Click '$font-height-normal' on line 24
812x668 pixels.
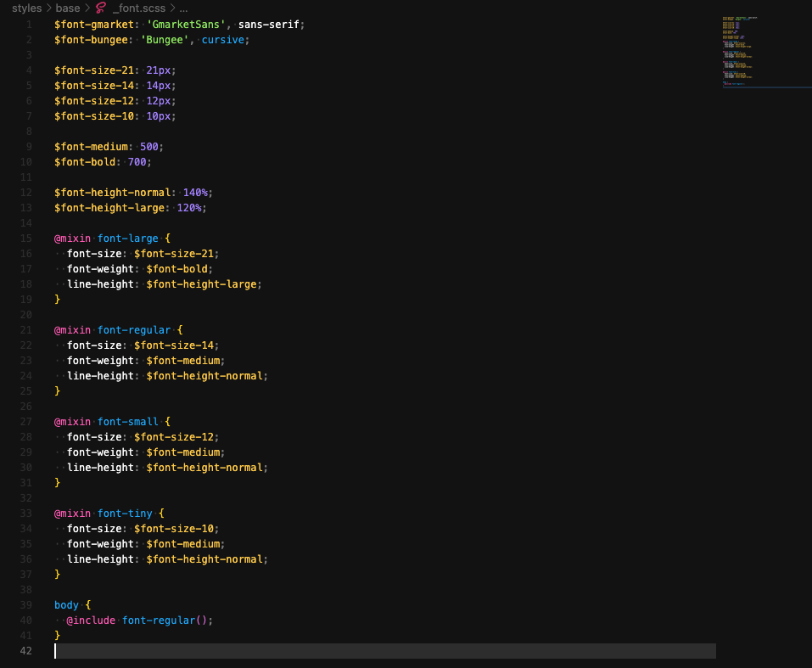pyautogui.click(x=204, y=376)
